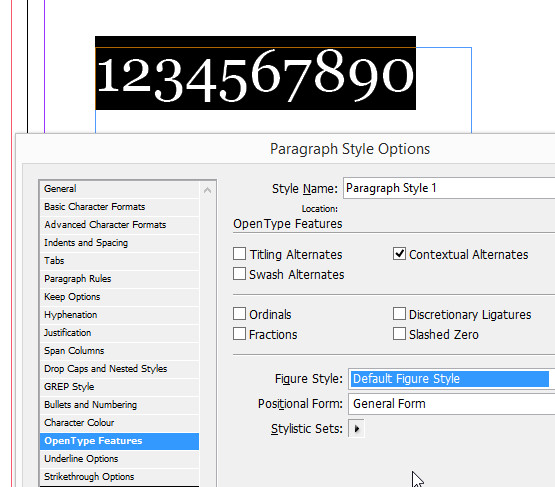Image resolution: width=555 pixels, height=487 pixels.
Task: Click the Style Name input field
Action: pos(449,188)
